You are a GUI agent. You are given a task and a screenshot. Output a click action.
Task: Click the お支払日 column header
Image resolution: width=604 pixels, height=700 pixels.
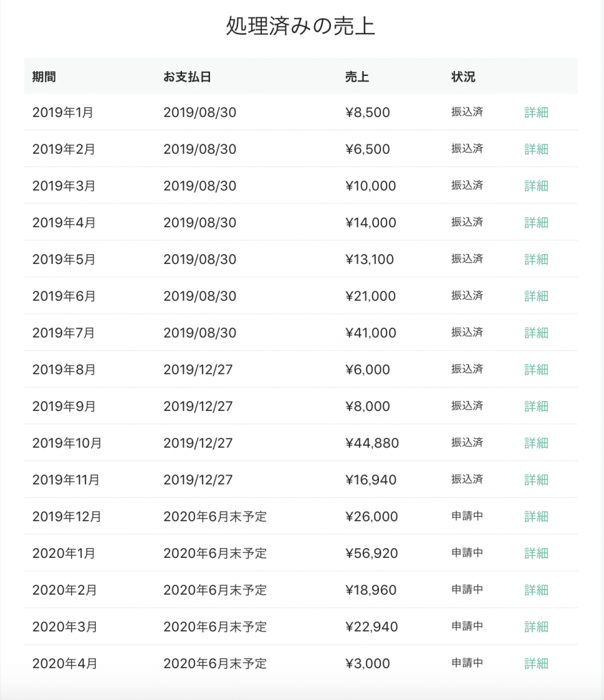coord(187,77)
